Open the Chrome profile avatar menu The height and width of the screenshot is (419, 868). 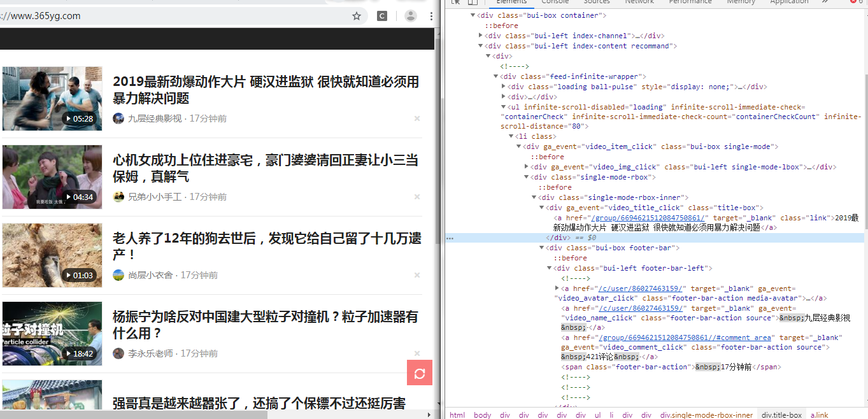coord(411,16)
